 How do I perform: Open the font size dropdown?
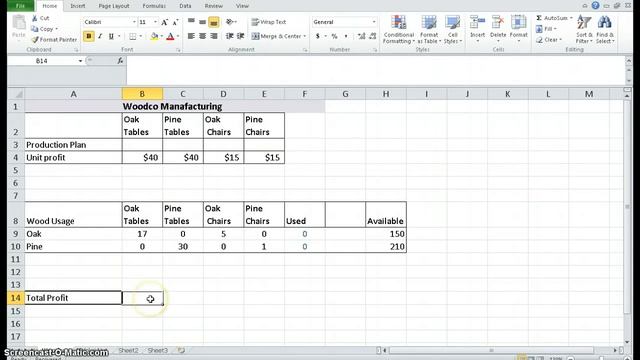click(155, 22)
